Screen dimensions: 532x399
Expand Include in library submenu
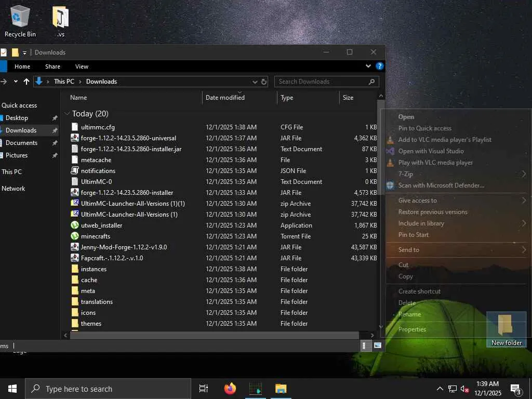click(524, 223)
